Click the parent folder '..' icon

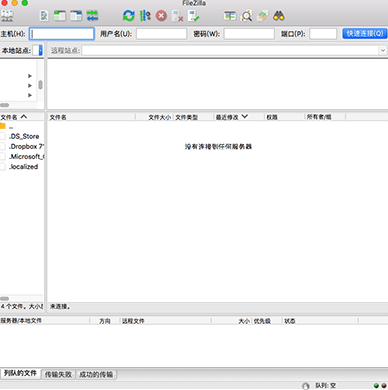(x=3, y=126)
